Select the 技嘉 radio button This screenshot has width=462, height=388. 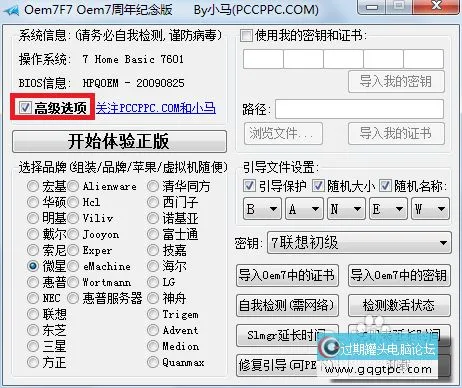point(153,250)
